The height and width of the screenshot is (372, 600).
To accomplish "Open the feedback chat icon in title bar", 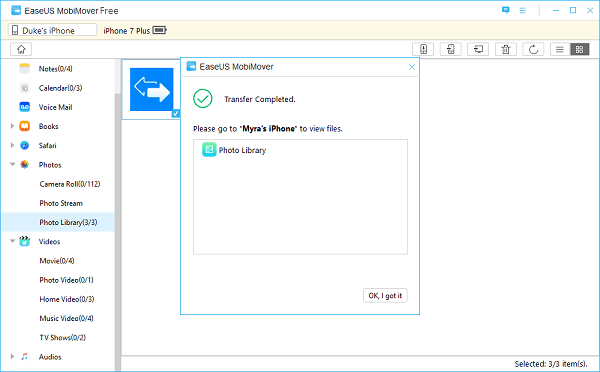I will (505, 10).
